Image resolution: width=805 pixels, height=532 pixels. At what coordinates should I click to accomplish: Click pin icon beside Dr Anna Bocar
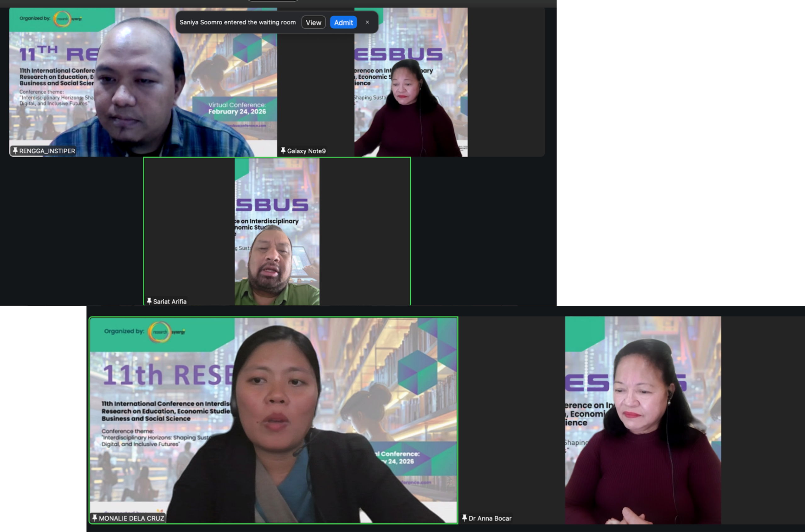coord(464,518)
